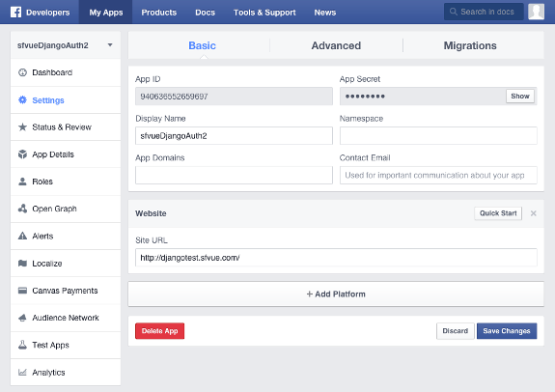Image resolution: width=555 pixels, height=392 pixels.
Task: Click the Contact Email input field
Action: pos(438,175)
